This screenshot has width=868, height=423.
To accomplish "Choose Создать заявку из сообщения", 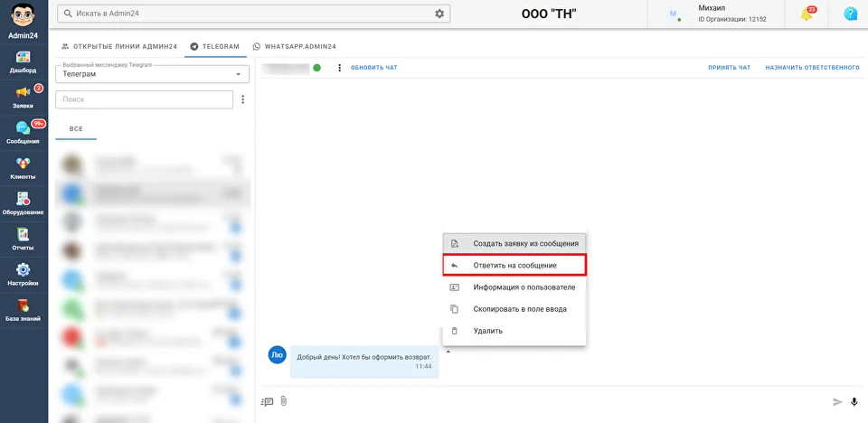I will 514,244.
